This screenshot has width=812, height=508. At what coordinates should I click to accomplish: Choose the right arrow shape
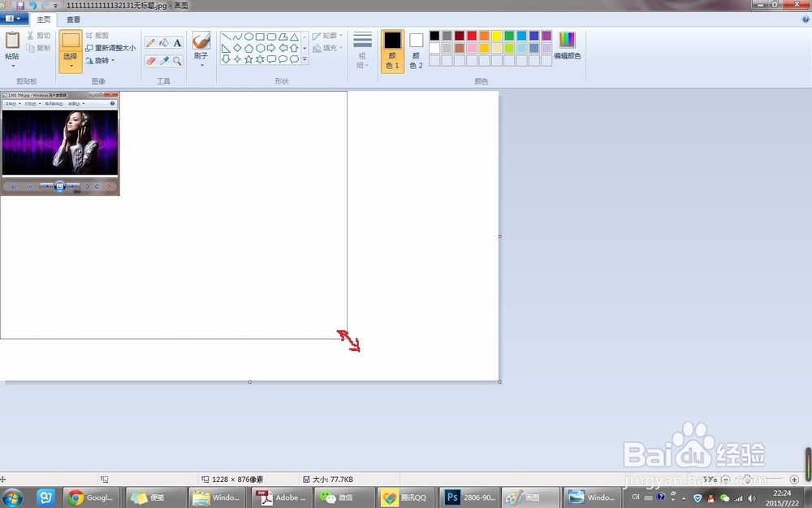tap(271, 48)
